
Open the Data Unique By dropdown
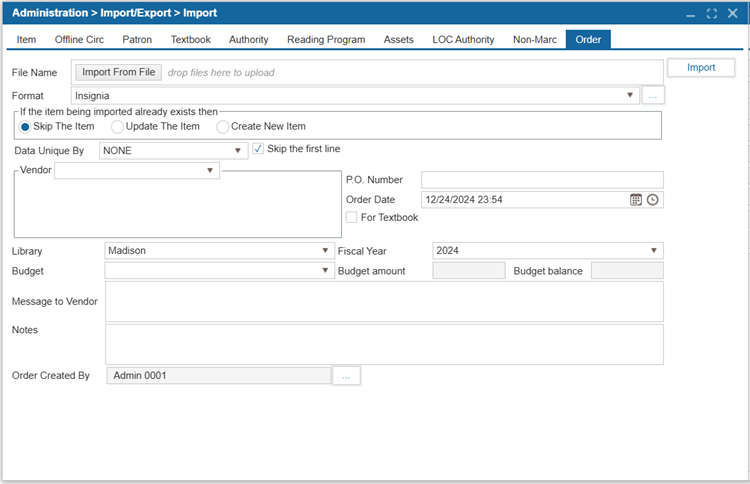point(238,151)
